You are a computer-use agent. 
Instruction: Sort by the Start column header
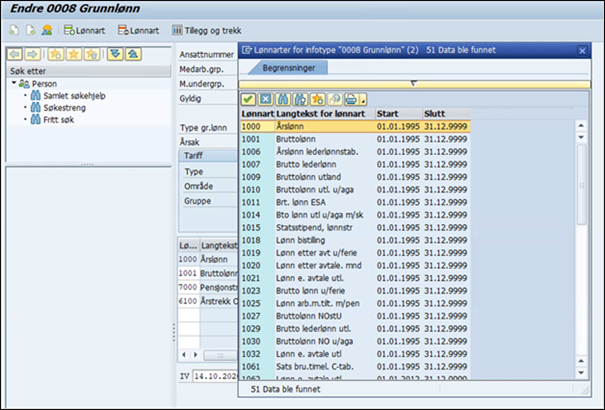(399, 114)
